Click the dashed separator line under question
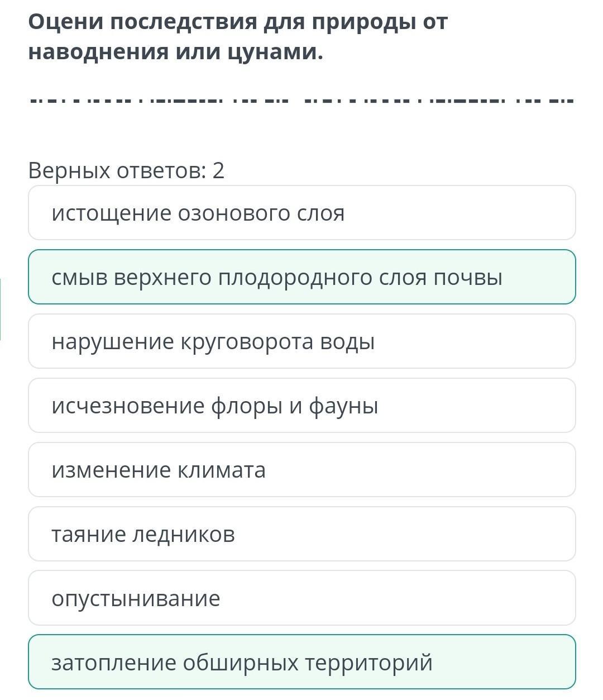This screenshot has width=603, height=700. point(301,102)
